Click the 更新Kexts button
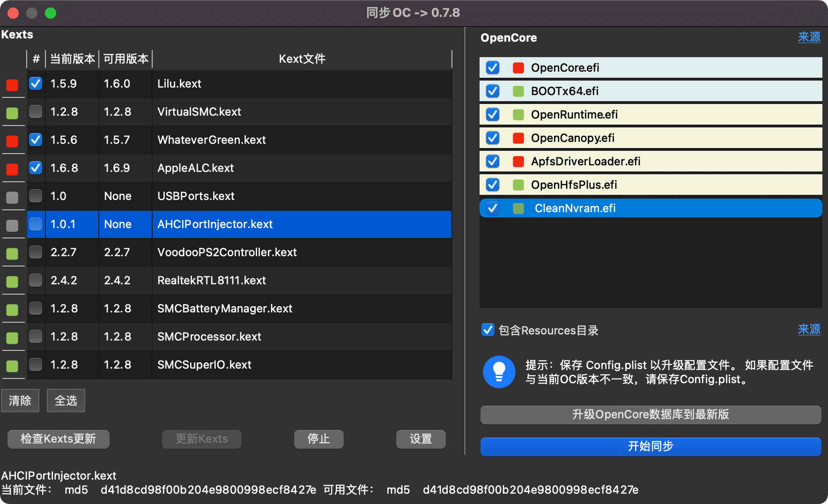The width and height of the screenshot is (828, 504). (202, 439)
